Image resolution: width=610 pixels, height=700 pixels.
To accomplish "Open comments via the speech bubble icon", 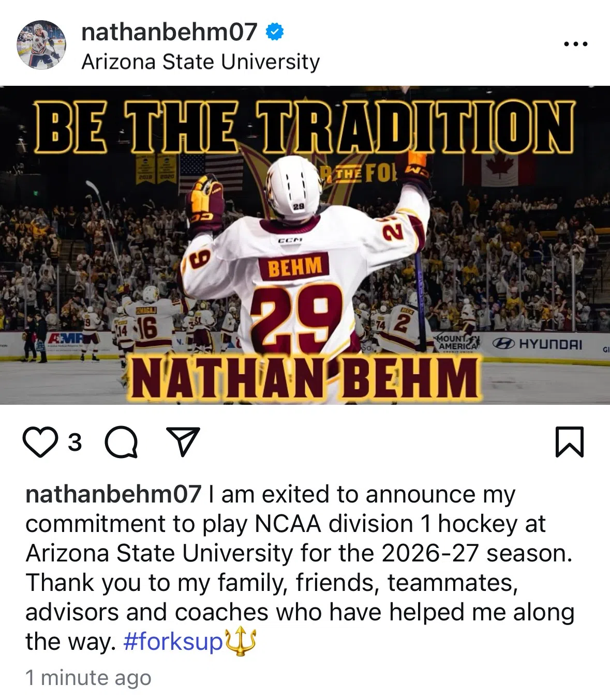I will 121,443.
